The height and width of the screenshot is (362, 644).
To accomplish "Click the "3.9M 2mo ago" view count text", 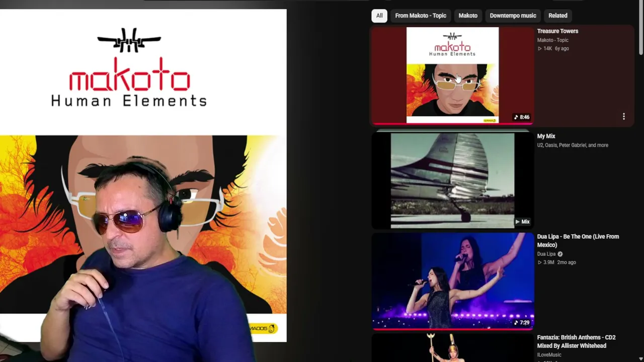I will (x=556, y=262).
